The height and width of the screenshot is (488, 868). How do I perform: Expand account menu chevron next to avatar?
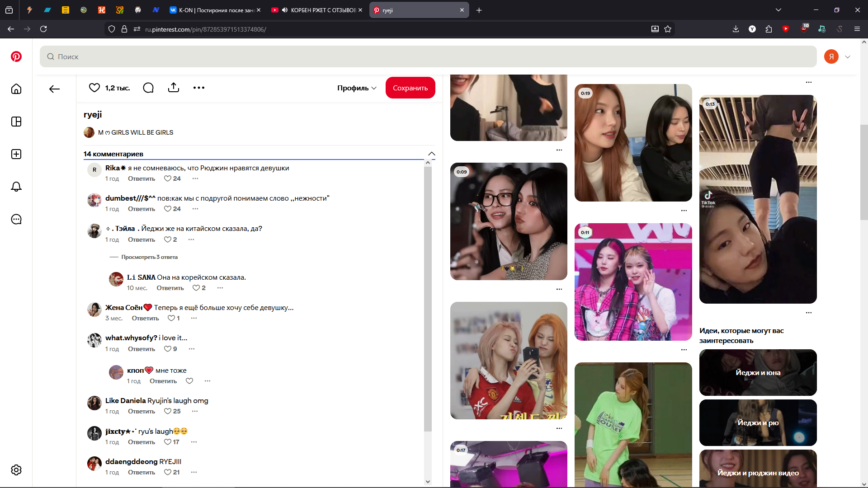pyautogui.click(x=848, y=57)
